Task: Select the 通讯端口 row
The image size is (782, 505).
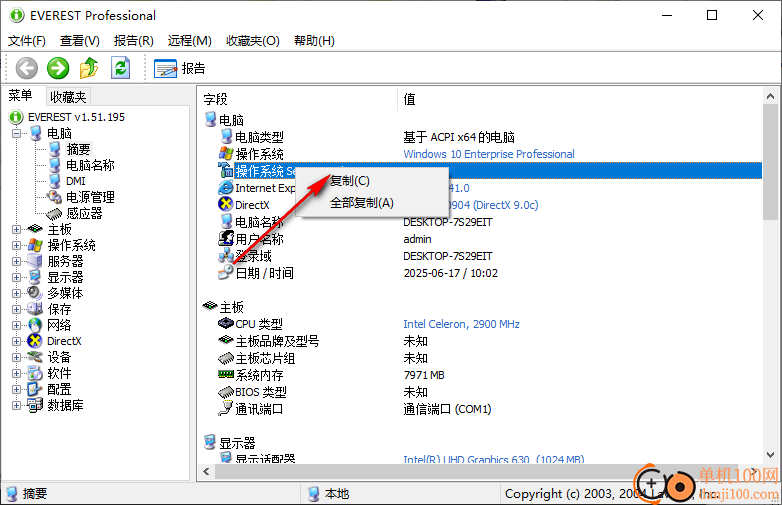Action: pos(259,409)
